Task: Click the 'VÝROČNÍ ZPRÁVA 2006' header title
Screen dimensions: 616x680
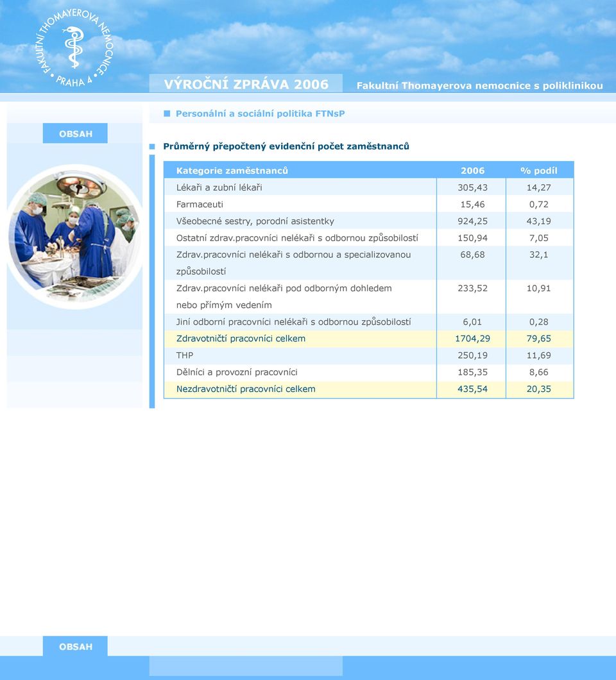Action: coord(246,84)
